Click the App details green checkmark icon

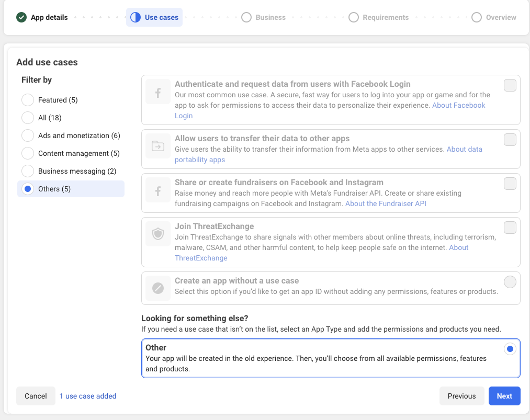(x=21, y=17)
